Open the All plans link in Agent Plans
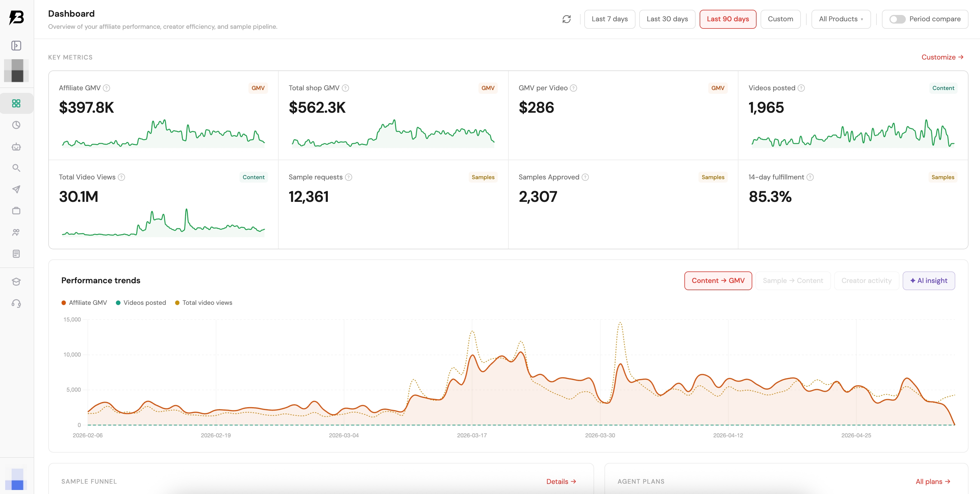 pos(933,481)
